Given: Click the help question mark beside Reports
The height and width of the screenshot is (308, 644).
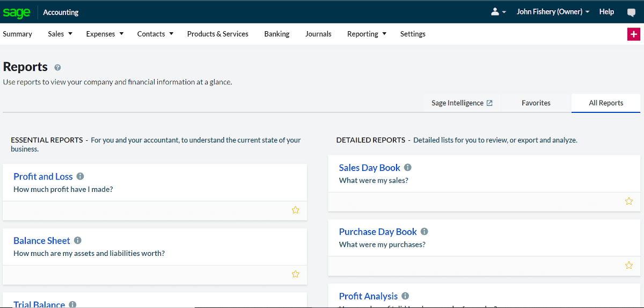Looking at the screenshot, I should (57, 68).
